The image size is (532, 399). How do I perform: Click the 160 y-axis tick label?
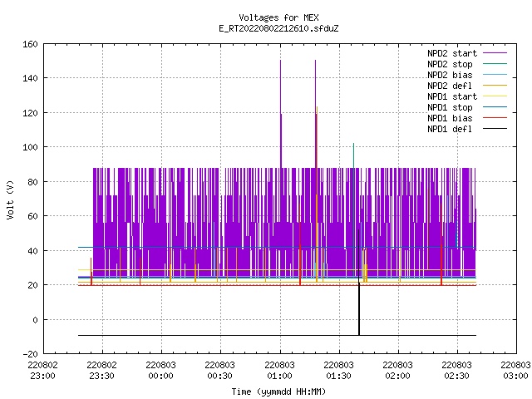click(x=30, y=44)
